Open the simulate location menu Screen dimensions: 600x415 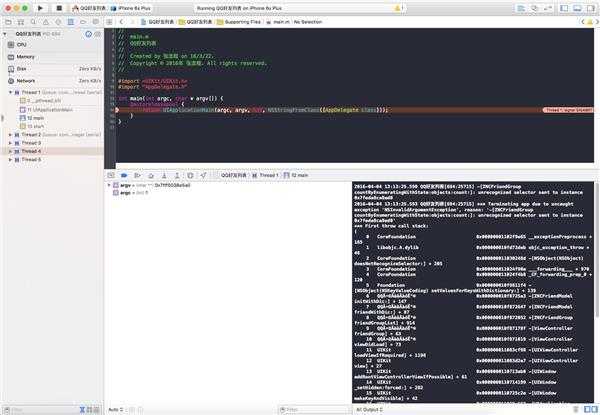[203, 175]
